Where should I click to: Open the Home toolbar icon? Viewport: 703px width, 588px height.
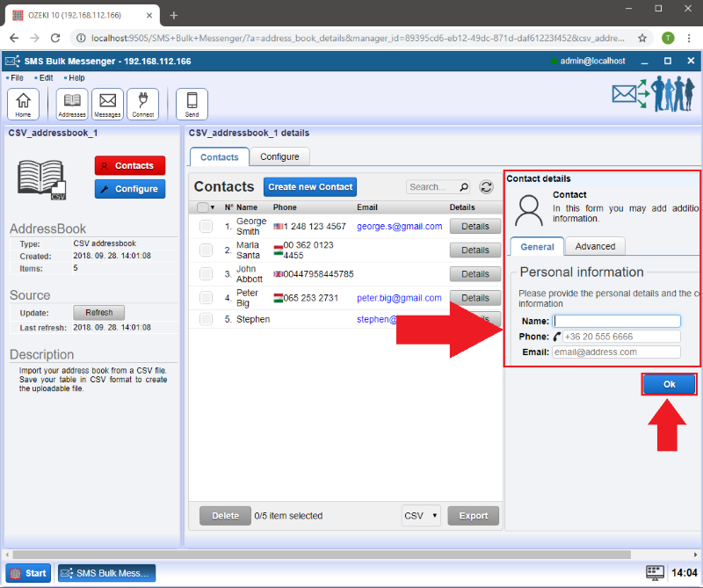tap(23, 104)
